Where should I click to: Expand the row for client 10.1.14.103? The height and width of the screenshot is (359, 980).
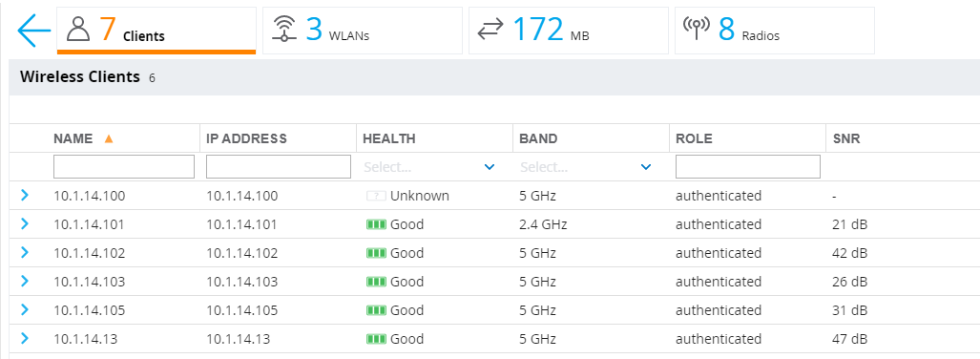25,282
